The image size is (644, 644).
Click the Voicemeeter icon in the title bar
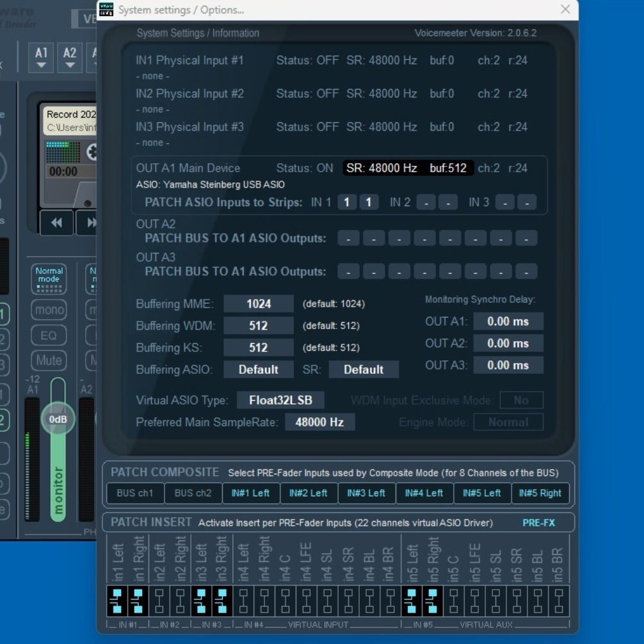click(x=106, y=10)
